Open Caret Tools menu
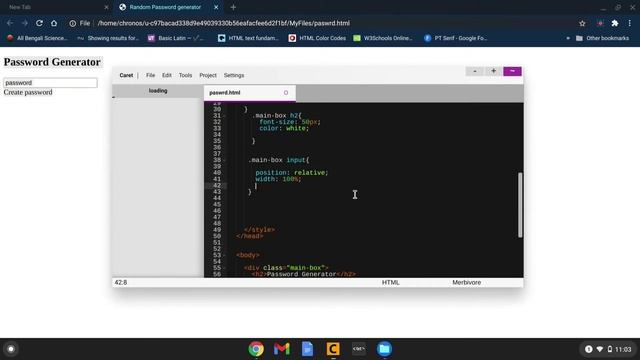The height and width of the screenshot is (360, 640). pyautogui.click(x=185, y=76)
